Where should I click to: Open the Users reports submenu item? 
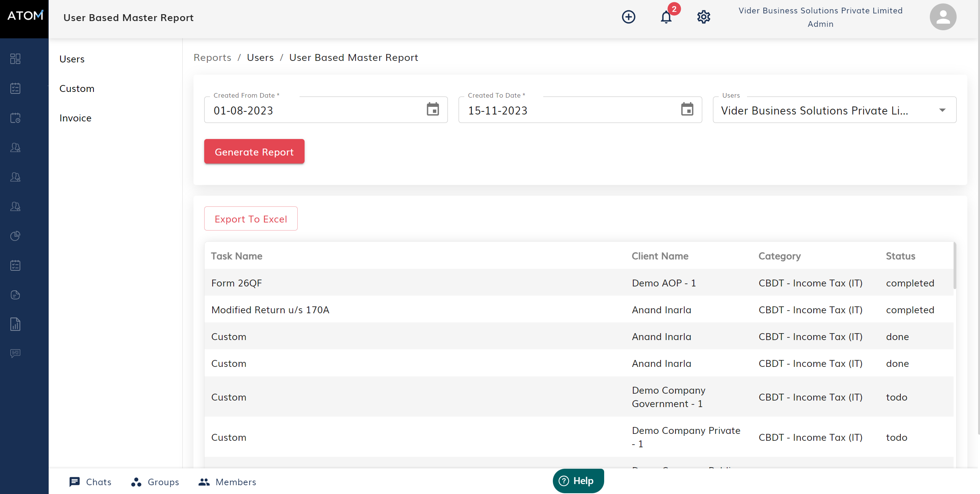click(72, 59)
